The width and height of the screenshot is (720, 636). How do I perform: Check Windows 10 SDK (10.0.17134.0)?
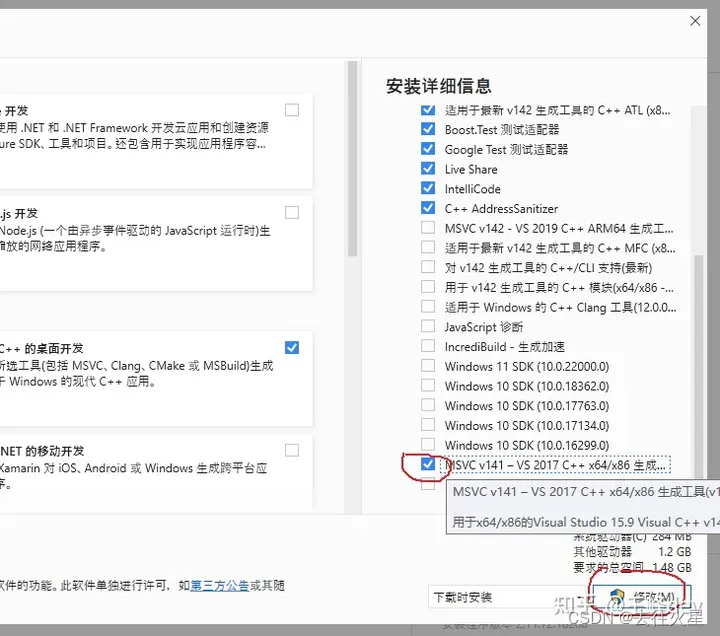428,425
